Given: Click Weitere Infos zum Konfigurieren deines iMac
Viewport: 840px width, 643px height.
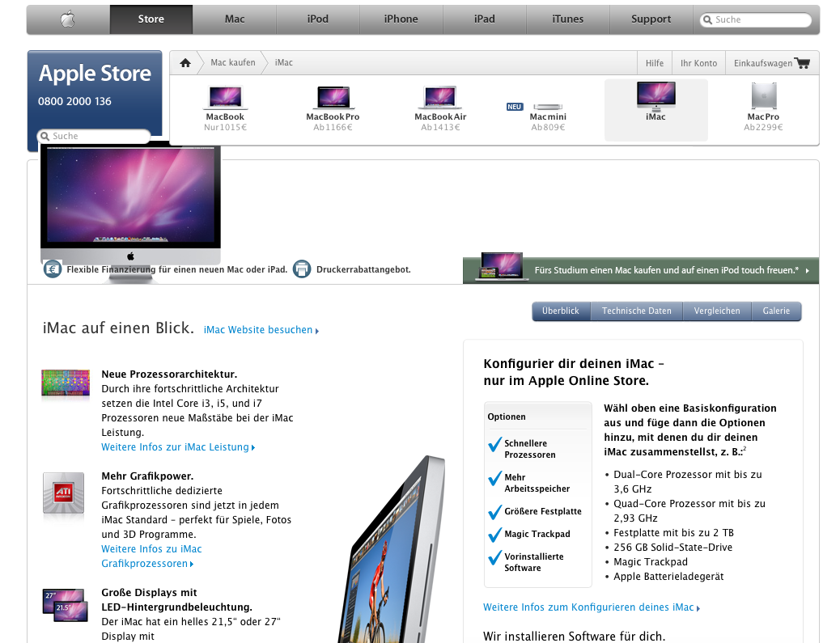Looking at the screenshot, I should 592,607.
